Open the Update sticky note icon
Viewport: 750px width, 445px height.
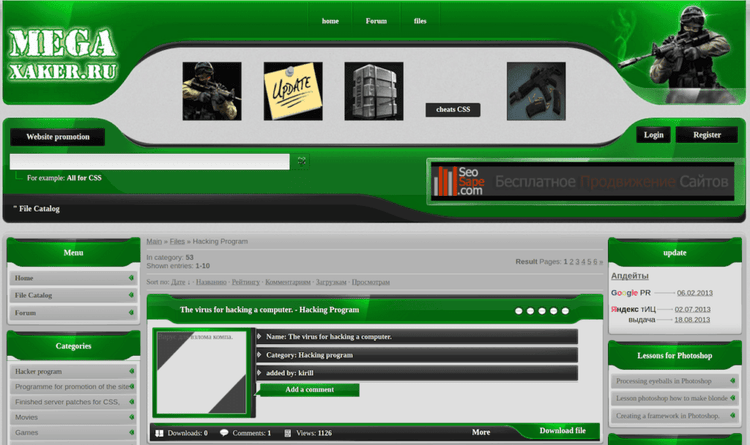tap(293, 91)
